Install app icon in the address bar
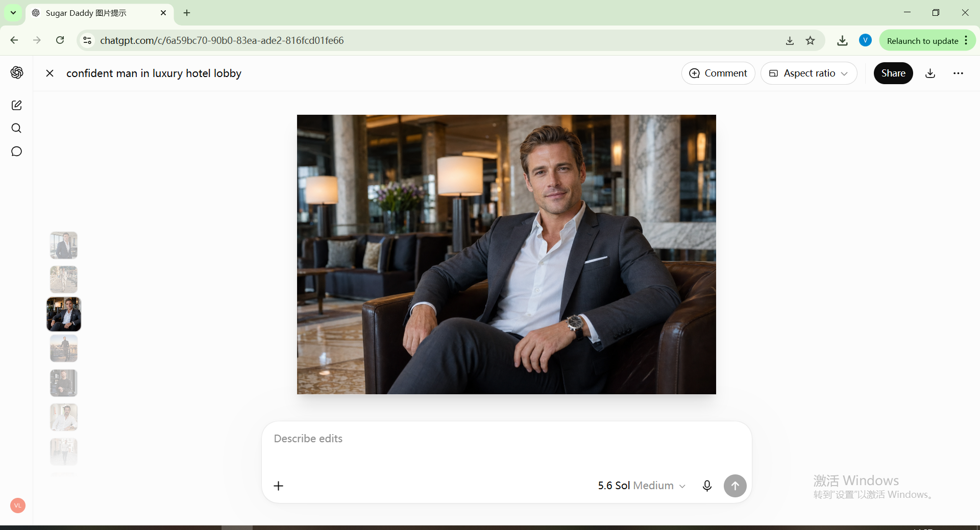The image size is (980, 530). pyautogui.click(x=790, y=41)
